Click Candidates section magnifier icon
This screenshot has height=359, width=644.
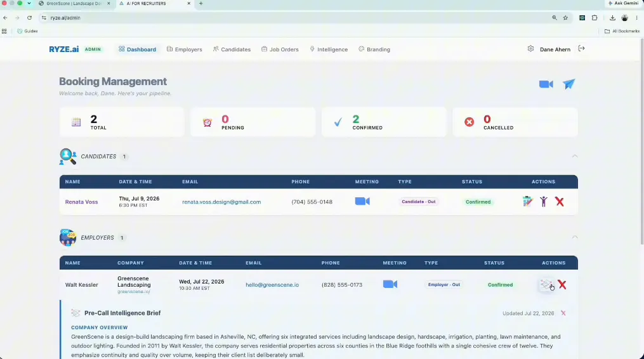coord(68,157)
